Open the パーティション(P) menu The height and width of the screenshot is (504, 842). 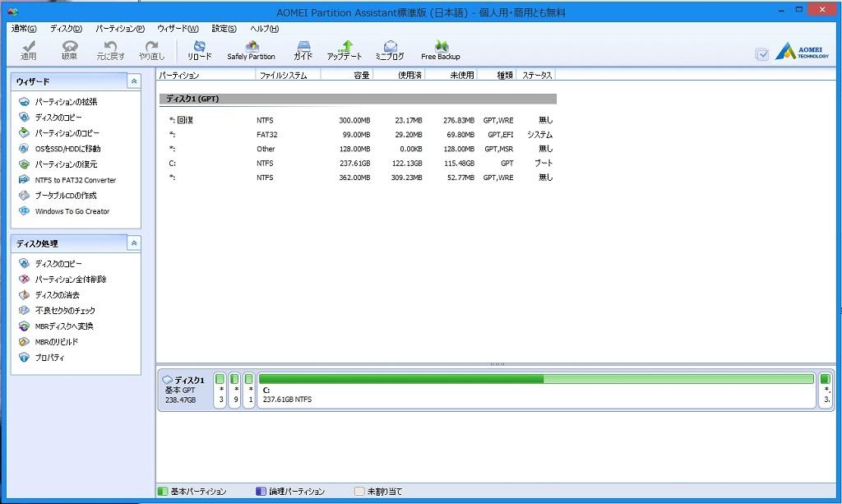pyautogui.click(x=120, y=29)
